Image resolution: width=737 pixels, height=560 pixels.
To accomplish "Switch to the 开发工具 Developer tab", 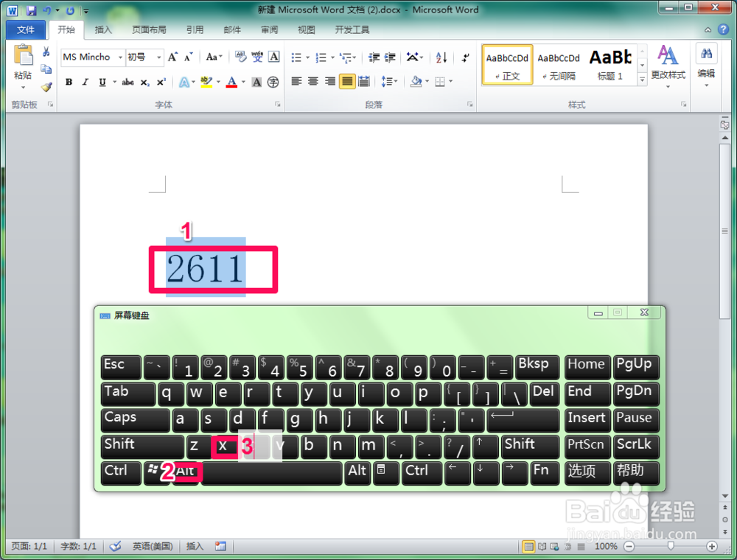I will 352,30.
